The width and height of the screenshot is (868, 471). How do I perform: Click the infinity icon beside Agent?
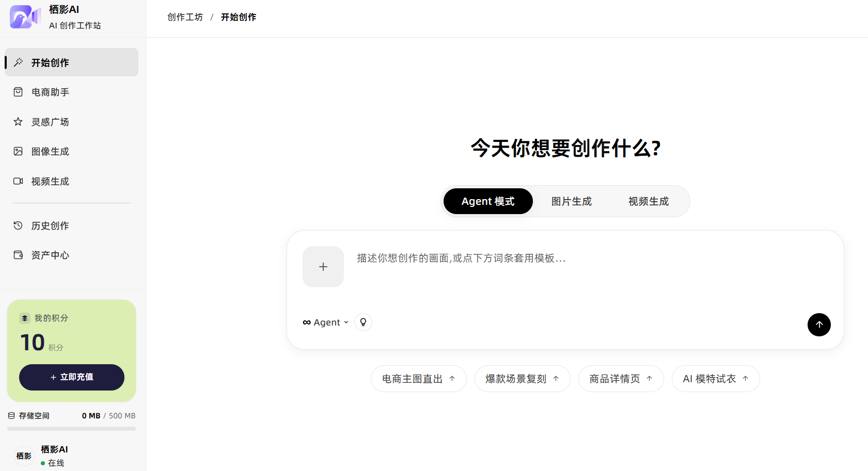coord(307,322)
